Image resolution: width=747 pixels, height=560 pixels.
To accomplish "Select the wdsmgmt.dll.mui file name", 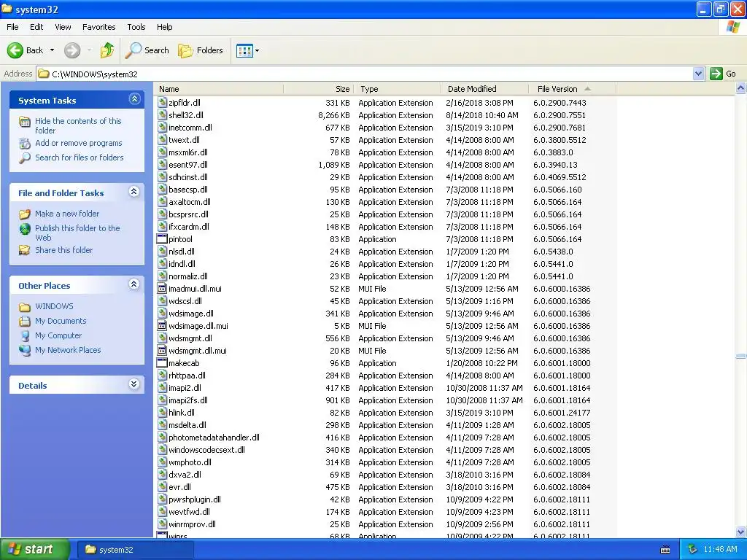I will [198, 351].
